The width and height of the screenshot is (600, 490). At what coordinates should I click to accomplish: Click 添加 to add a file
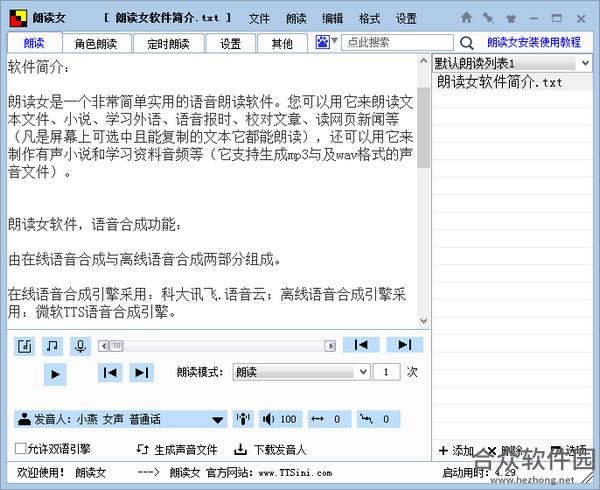click(x=457, y=451)
